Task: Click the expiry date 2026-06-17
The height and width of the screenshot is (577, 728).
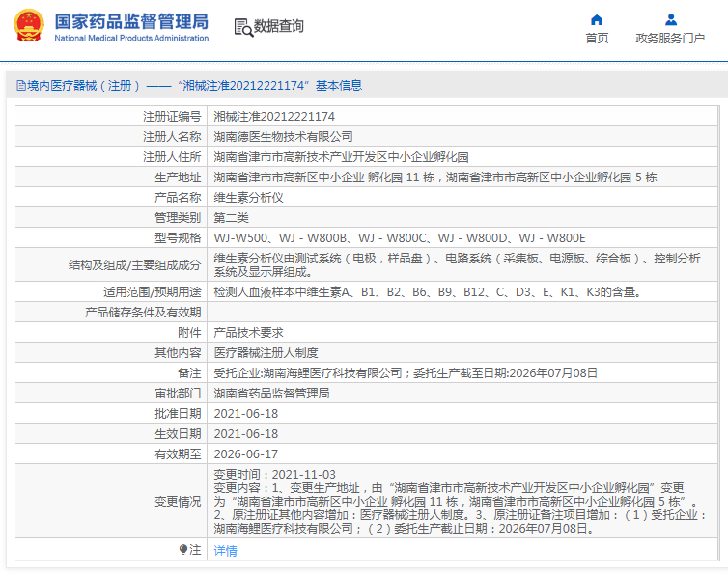Action: point(245,453)
